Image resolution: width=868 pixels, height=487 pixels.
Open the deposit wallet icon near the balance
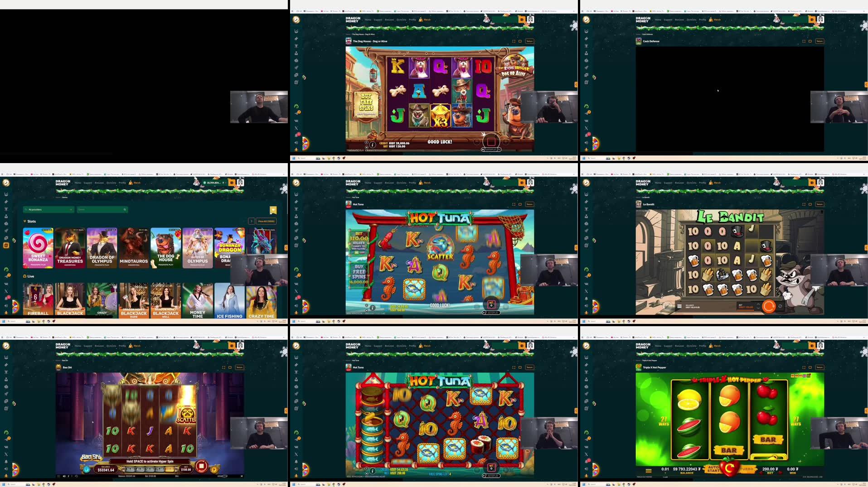(x=231, y=183)
